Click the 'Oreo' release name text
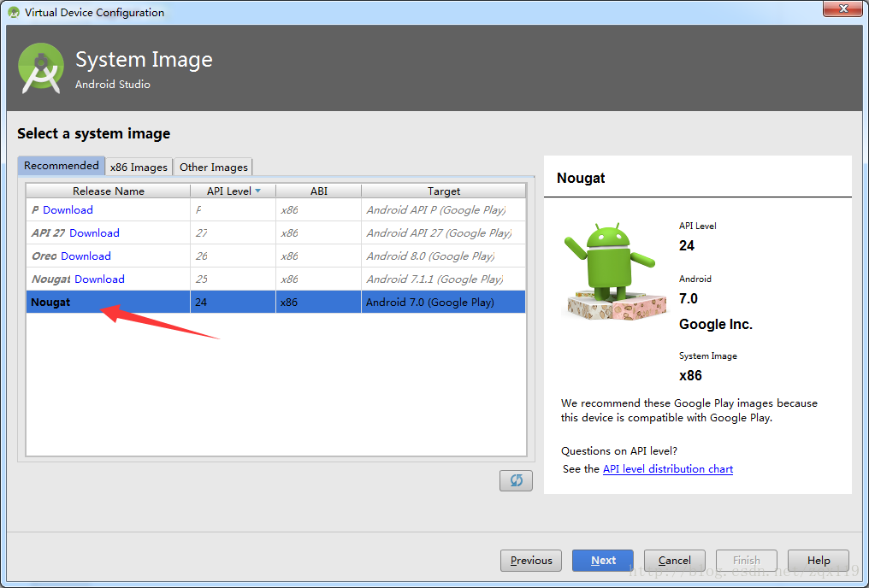Image resolution: width=869 pixels, height=588 pixels. click(44, 256)
